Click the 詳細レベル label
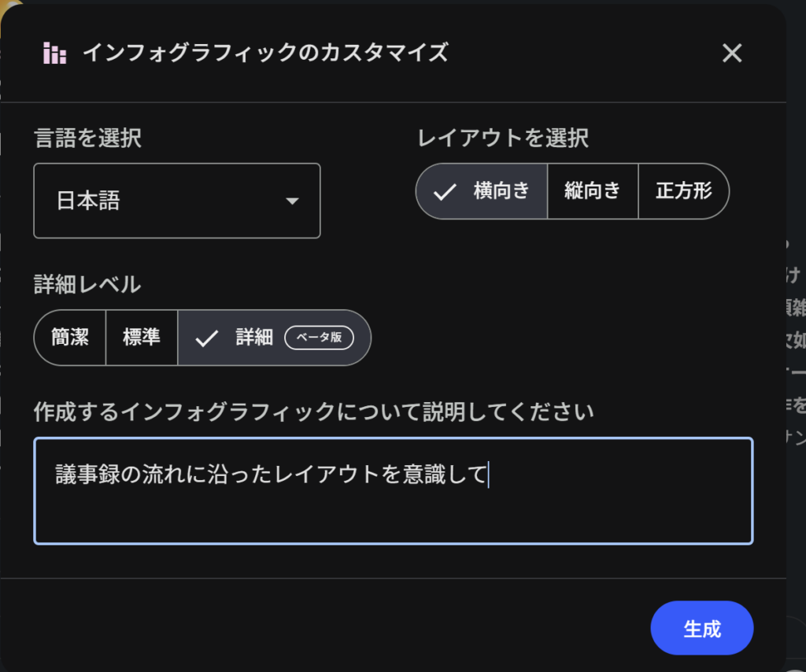The image size is (806, 672). click(x=87, y=284)
